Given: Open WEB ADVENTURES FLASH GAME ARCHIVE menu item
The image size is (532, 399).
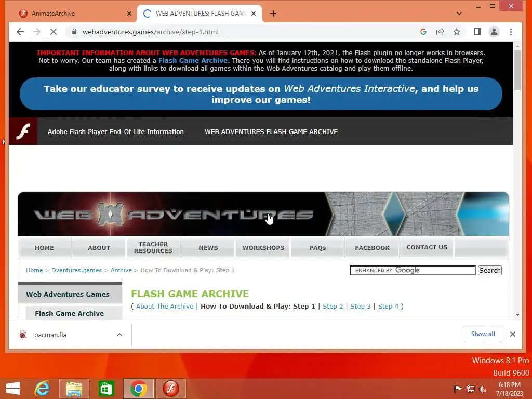Looking at the screenshot, I should pos(271,131).
